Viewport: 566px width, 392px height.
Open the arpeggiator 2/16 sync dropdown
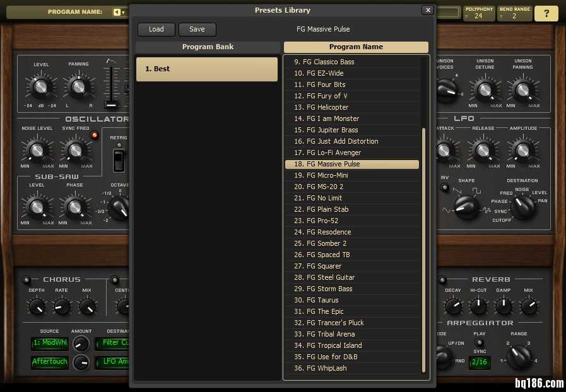pyautogui.click(x=480, y=362)
